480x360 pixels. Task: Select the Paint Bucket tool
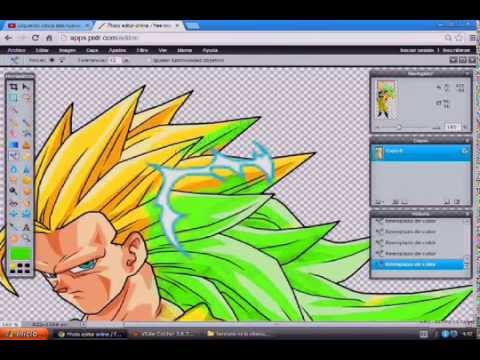pos(27,133)
